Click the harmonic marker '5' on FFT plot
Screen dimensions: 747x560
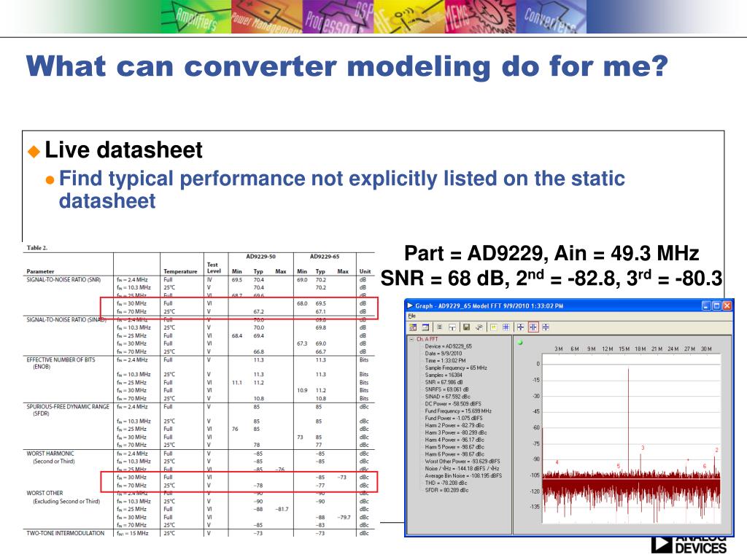click(x=619, y=466)
